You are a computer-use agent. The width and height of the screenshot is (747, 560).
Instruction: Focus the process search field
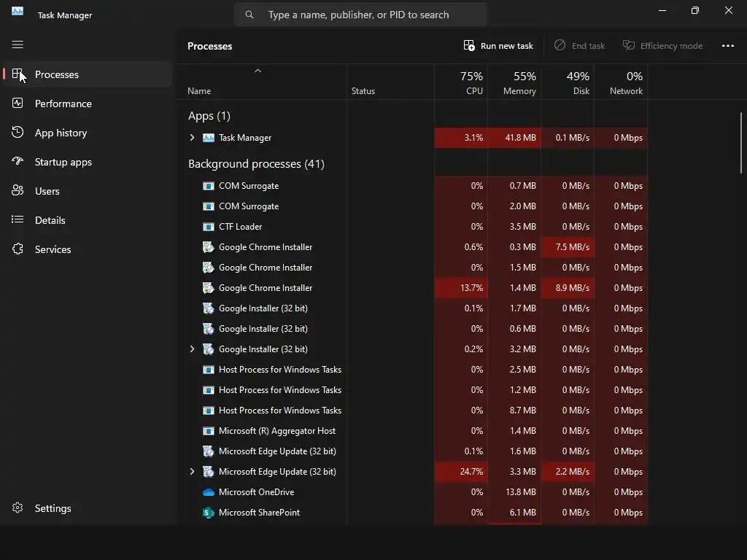360,15
